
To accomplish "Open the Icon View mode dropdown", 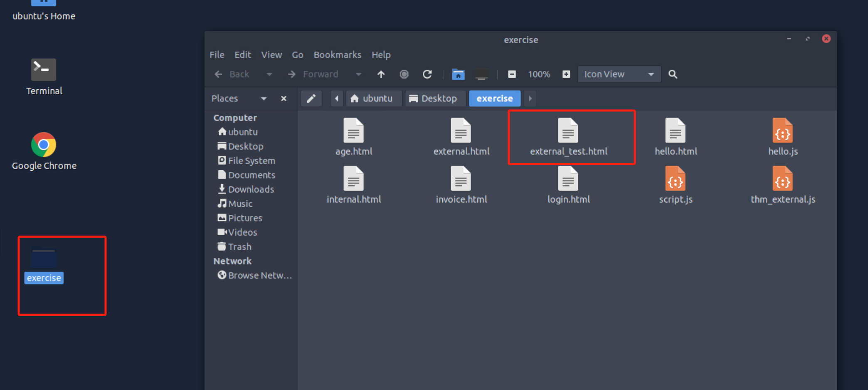I will [x=619, y=74].
